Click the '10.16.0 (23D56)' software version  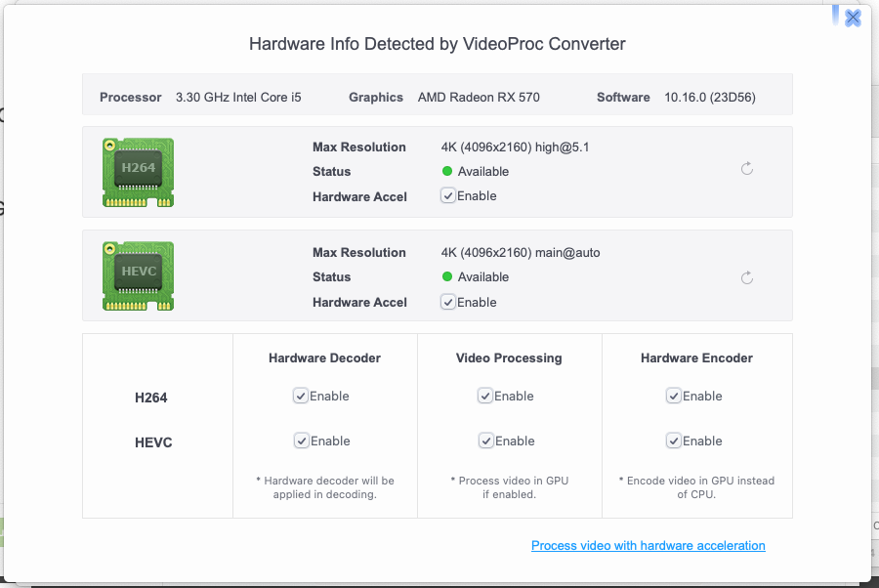(x=710, y=97)
